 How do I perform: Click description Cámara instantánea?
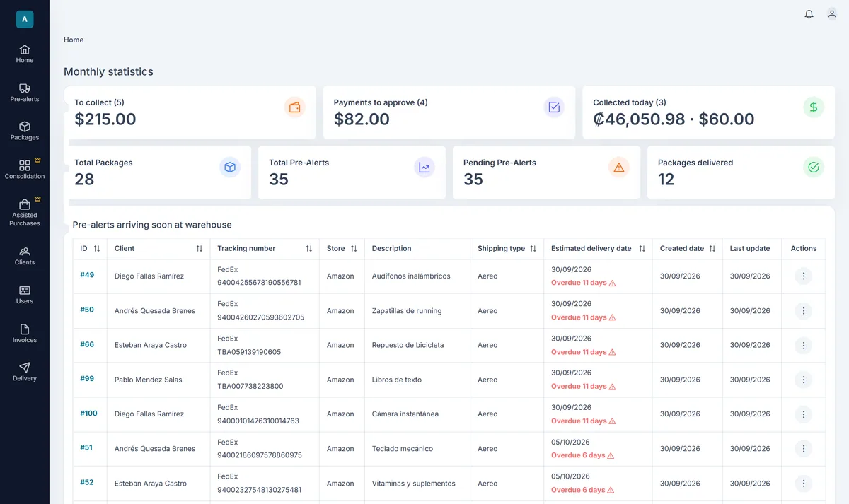click(405, 414)
